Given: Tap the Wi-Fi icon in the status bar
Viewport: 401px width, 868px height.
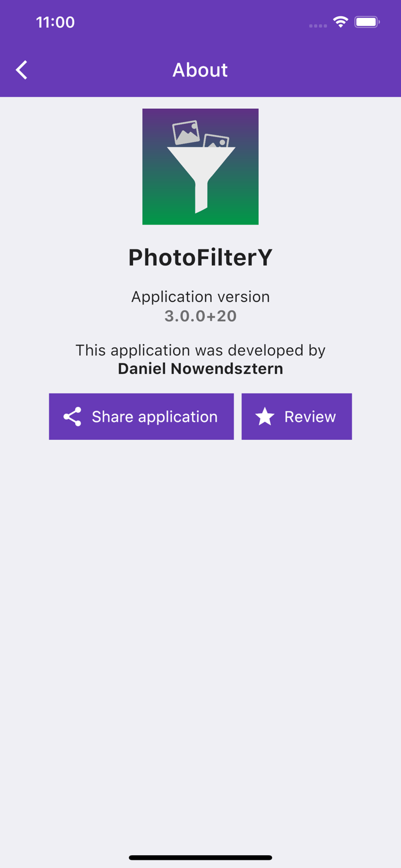Looking at the screenshot, I should click(340, 21).
